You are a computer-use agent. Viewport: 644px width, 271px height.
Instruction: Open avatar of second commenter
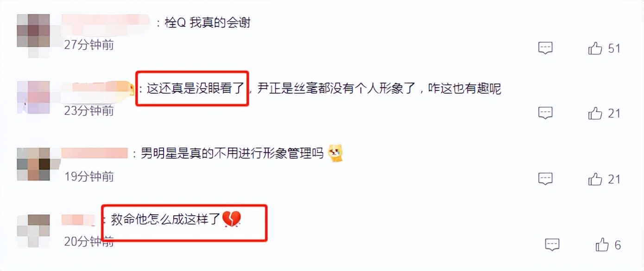point(33,97)
